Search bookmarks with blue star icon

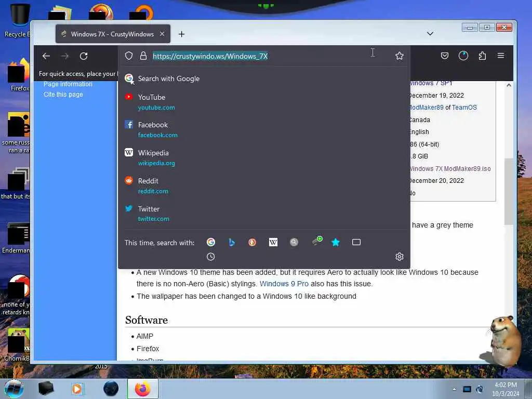(336, 242)
